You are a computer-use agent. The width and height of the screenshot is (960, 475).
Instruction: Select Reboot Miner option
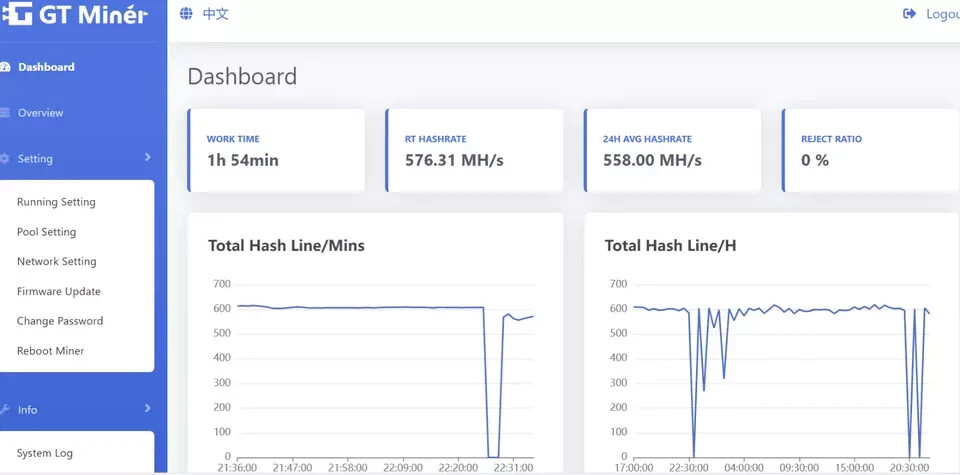pos(50,351)
